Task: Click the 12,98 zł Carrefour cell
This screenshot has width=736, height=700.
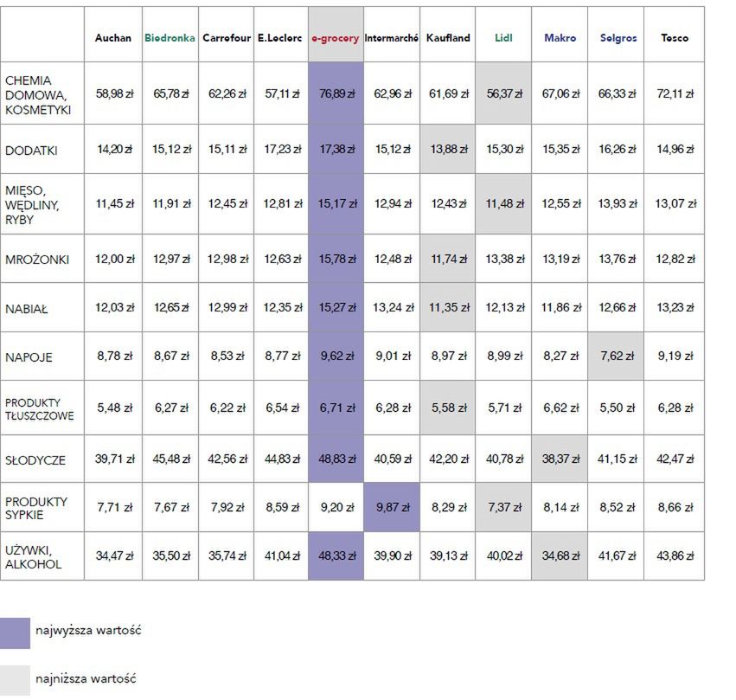Action: 227,259
